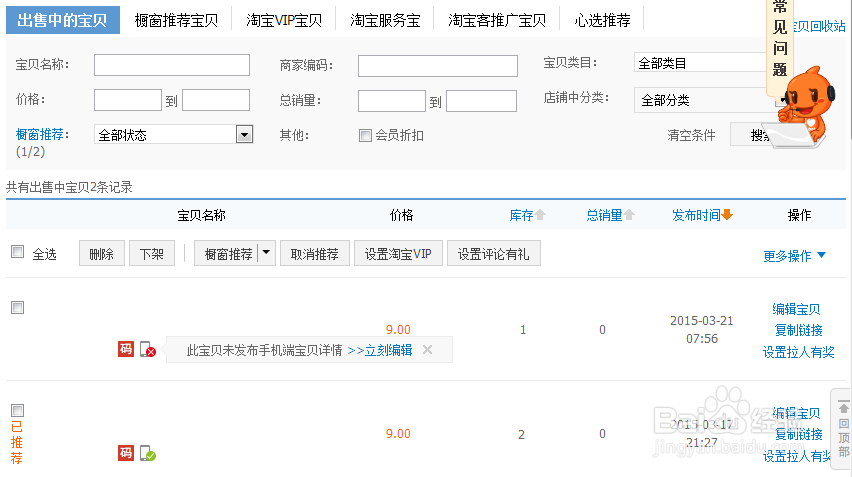
Task: Sort by 总销量 using its arrow icon
Action: [x=629, y=215]
